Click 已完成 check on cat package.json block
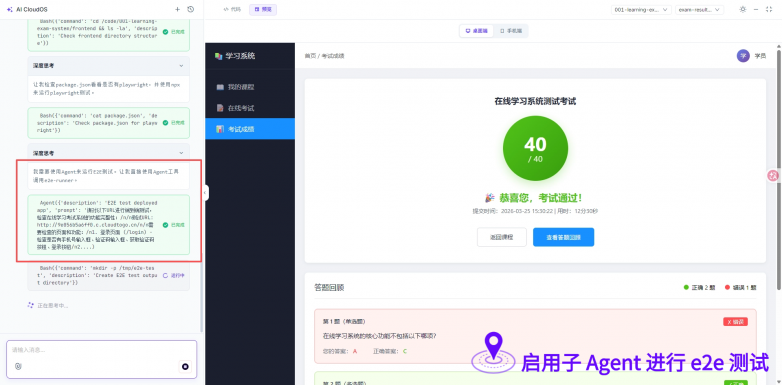Screen dimensions: 782x385 (165, 123)
